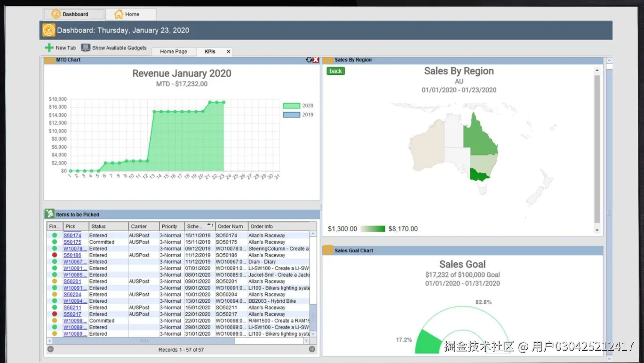The height and width of the screenshot is (363, 644).
Task: Select the KPIs dashboard tab
Action: [x=210, y=52]
